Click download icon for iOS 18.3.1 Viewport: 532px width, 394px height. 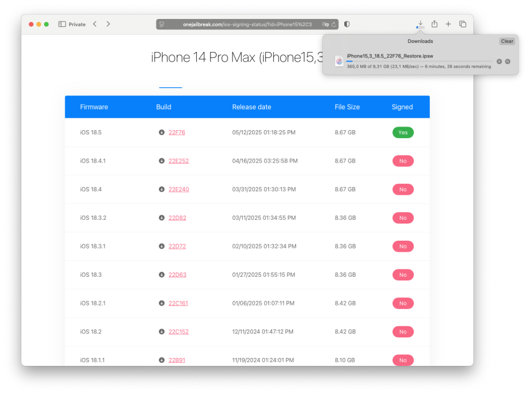(x=161, y=246)
